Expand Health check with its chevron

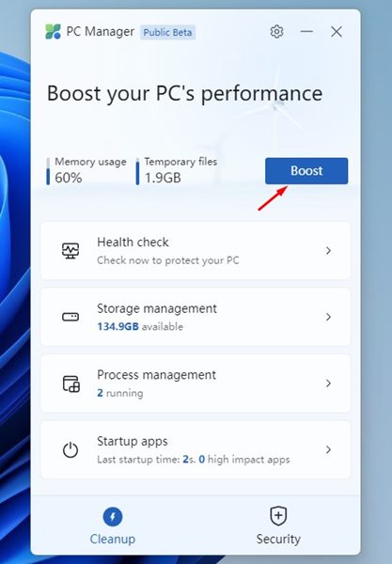[x=328, y=251]
